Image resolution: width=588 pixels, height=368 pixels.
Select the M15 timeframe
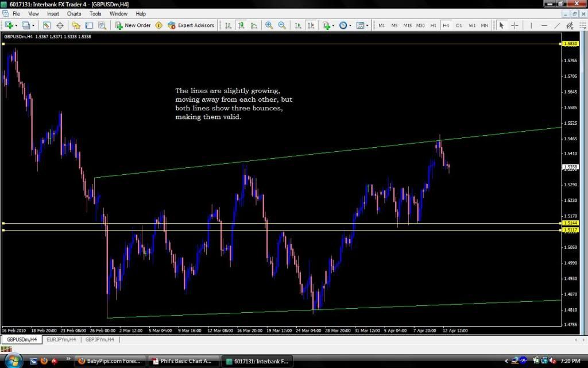pyautogui.click(x=407, y=25)
